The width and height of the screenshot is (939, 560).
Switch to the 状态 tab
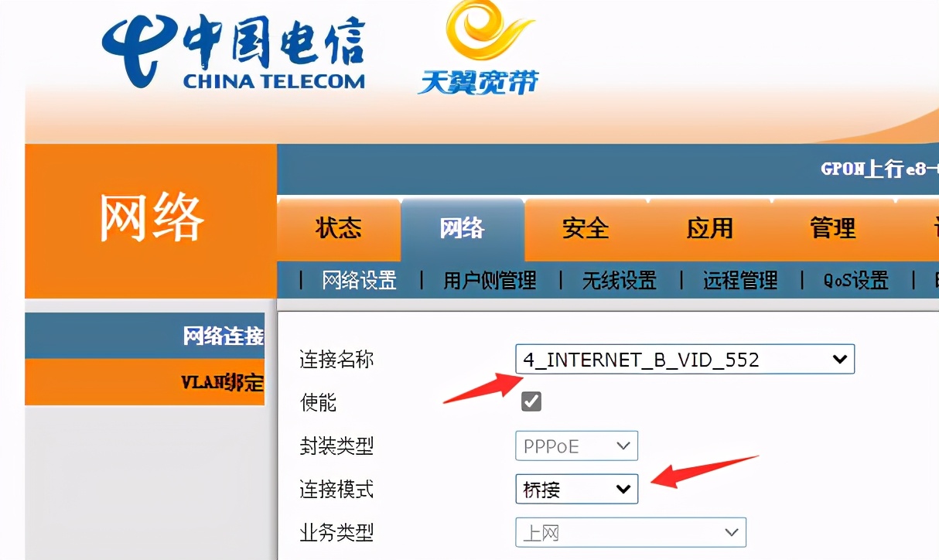tap(339, 229)
